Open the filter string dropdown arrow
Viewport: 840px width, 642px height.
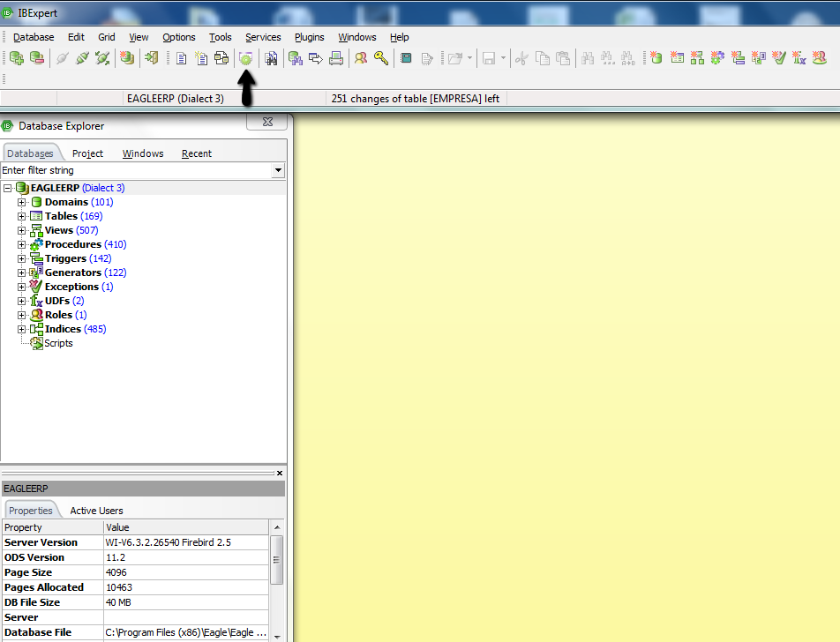coord(278,170)
